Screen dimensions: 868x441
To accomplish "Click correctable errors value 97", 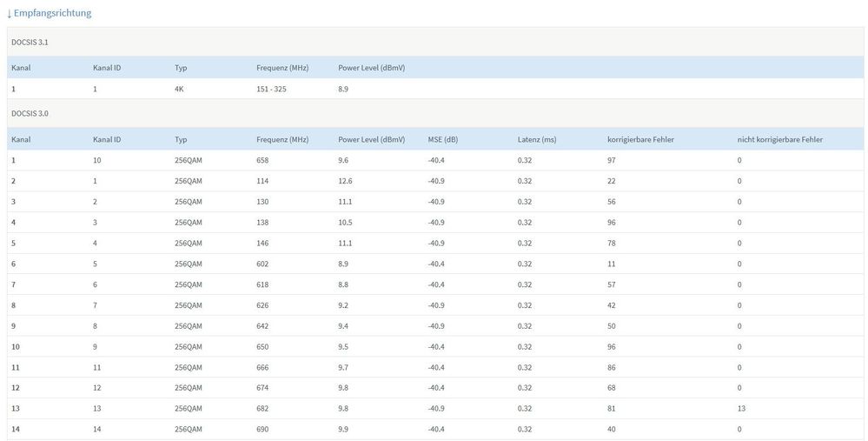I will click(x=612, y=160).
